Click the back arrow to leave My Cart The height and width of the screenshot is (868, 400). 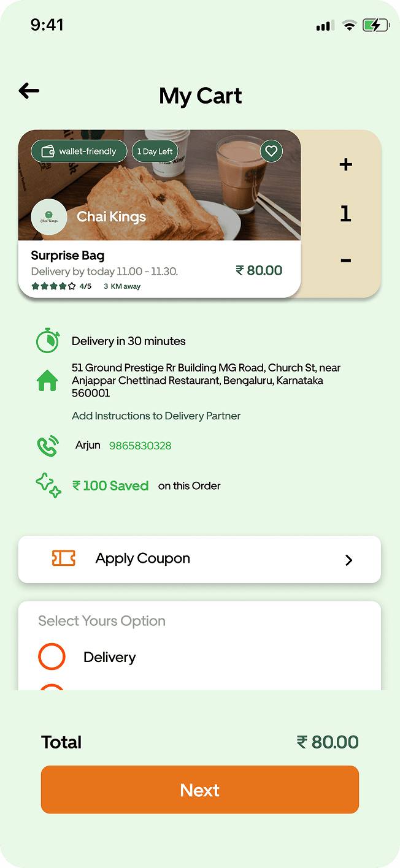click(x=28, y=90)
